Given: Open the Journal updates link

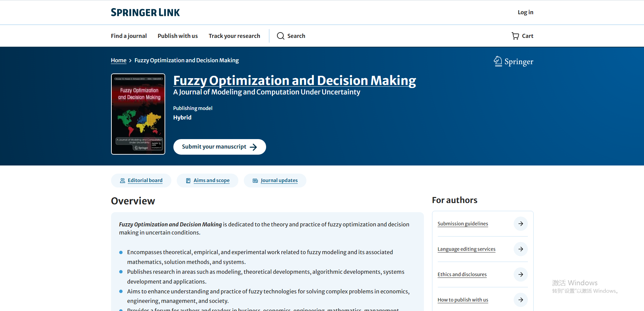Looking at the screenshot, I should (x=279, y=180).
